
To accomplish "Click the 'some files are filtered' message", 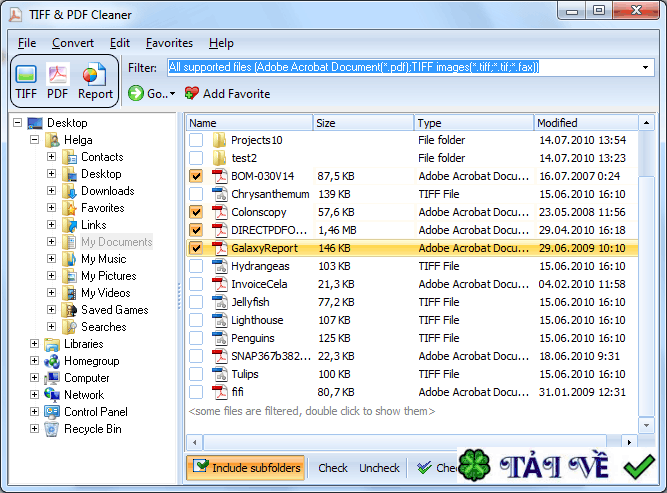I will [x=312, y=411].
